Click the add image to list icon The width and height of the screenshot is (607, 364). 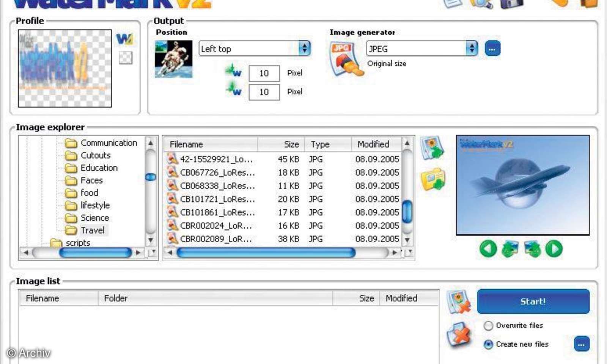432,147
